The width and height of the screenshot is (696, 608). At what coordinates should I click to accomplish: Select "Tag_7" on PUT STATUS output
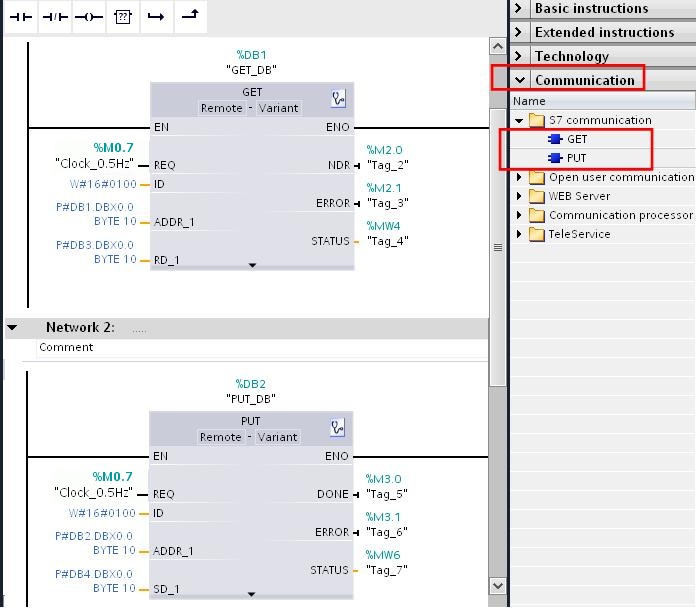point(387,570)
